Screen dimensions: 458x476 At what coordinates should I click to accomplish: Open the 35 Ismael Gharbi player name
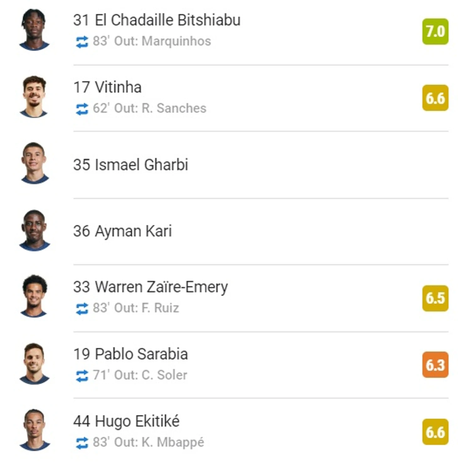130,165
